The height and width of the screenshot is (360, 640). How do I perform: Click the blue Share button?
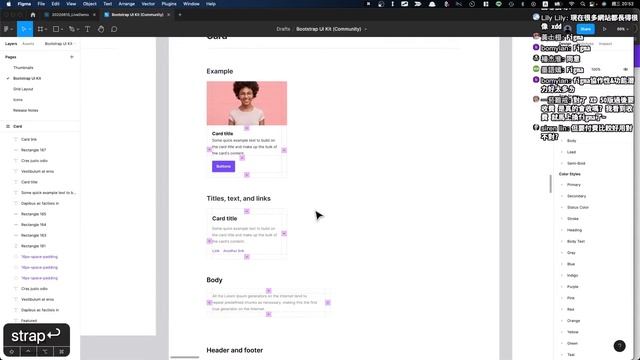[586, 29]
